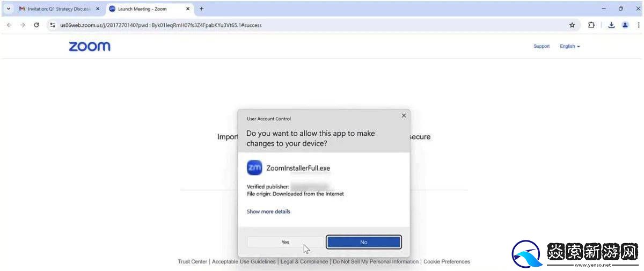Choose No in the User Account Control prompt

click(364, 242)
